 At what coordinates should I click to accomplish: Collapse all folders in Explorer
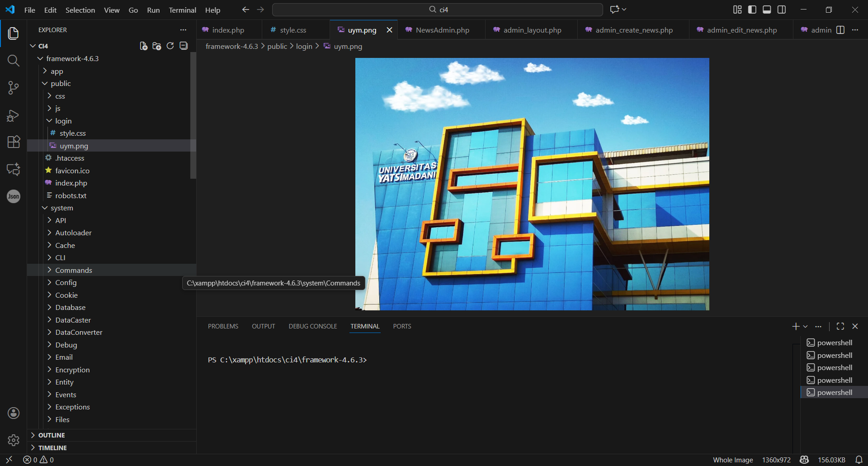(x=184, y=46)
